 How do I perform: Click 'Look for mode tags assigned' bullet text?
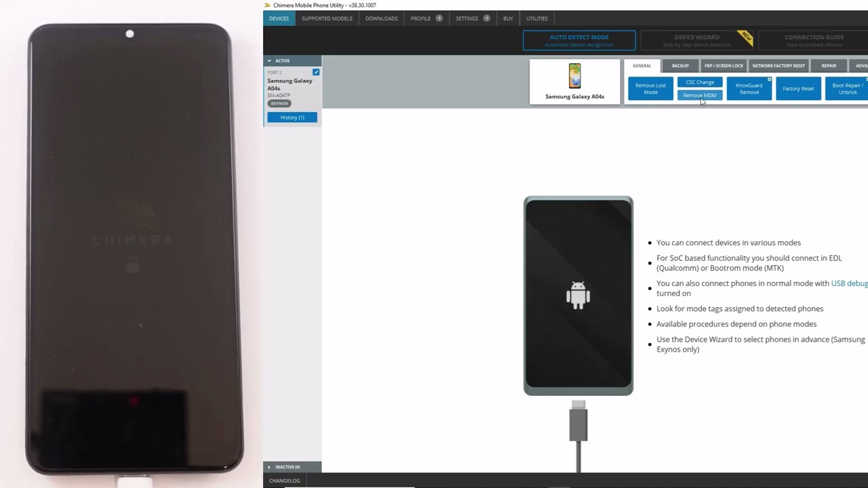740,308
